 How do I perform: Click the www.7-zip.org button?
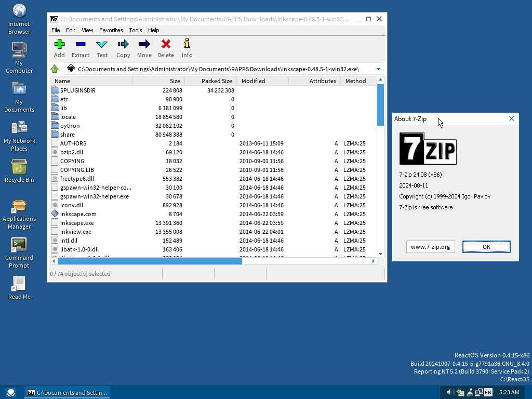[x=430, y=247]
